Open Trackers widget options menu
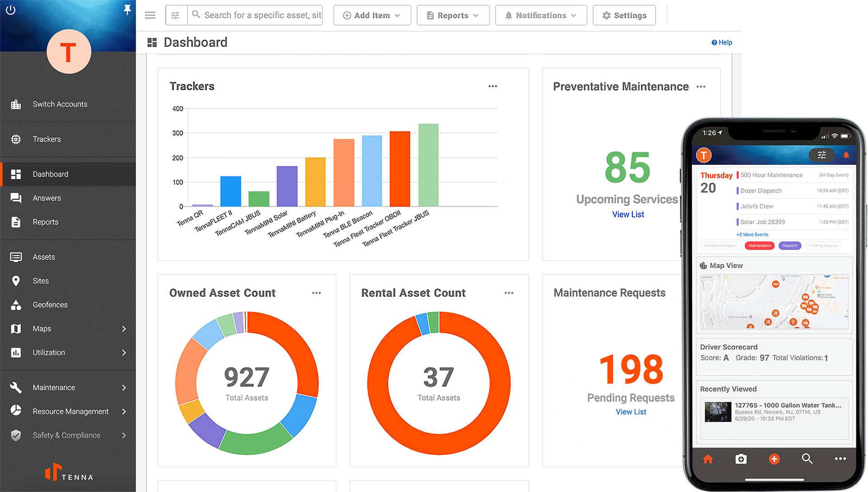Viewport: 868px width, 492px height. (493, 86)
